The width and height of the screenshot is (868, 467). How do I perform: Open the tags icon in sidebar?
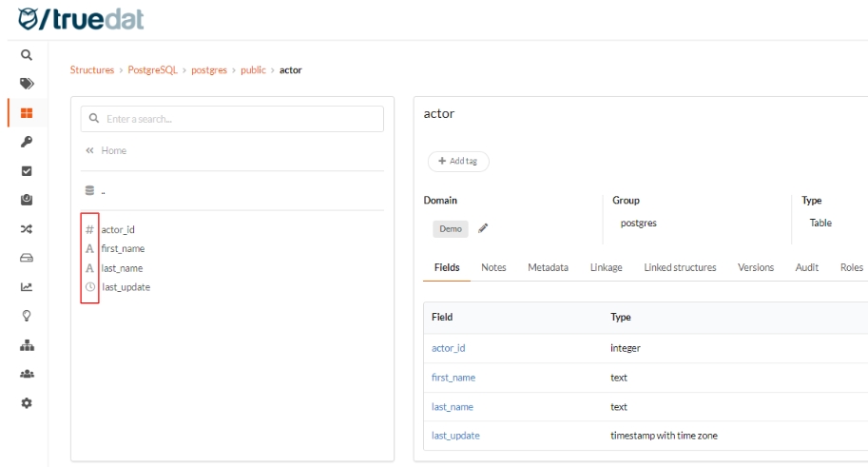(27, 84)
